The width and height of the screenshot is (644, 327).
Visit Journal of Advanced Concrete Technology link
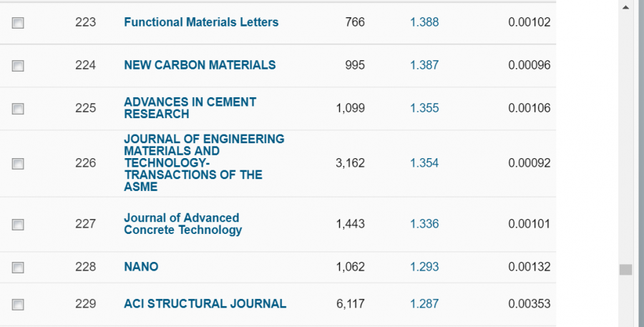coord(182,224)
